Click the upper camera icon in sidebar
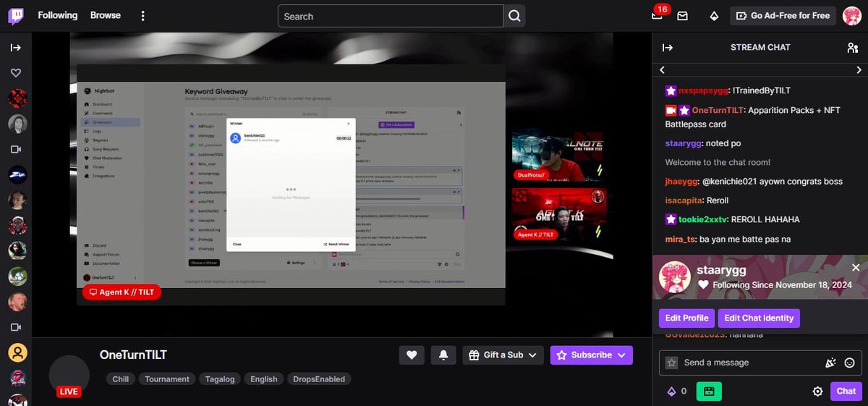 pos(16,149)
